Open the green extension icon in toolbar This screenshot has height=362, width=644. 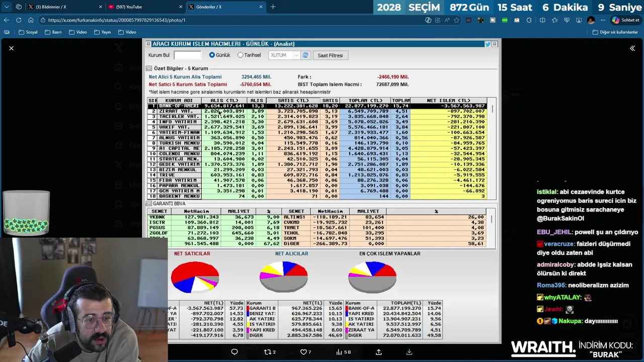[x=505, y=20]
